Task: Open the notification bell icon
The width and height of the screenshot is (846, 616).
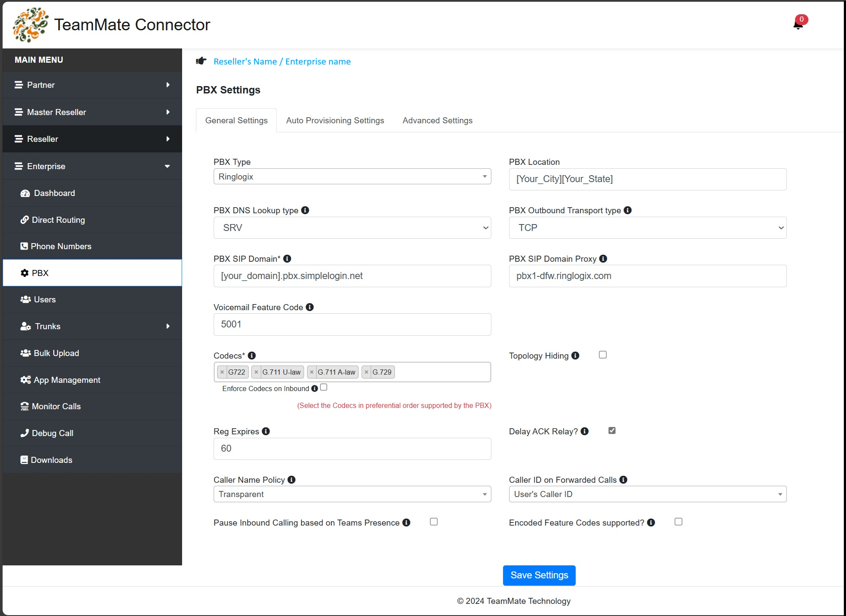Action: point(798,24)
